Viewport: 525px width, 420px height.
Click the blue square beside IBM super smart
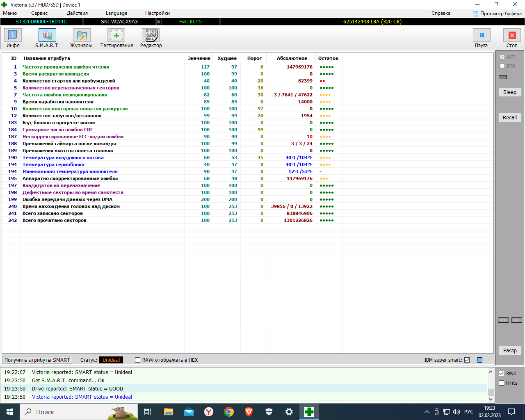click(480, 360)
